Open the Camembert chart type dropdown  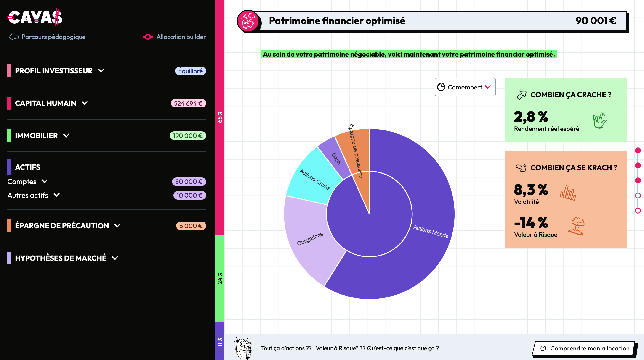point(465,87)
